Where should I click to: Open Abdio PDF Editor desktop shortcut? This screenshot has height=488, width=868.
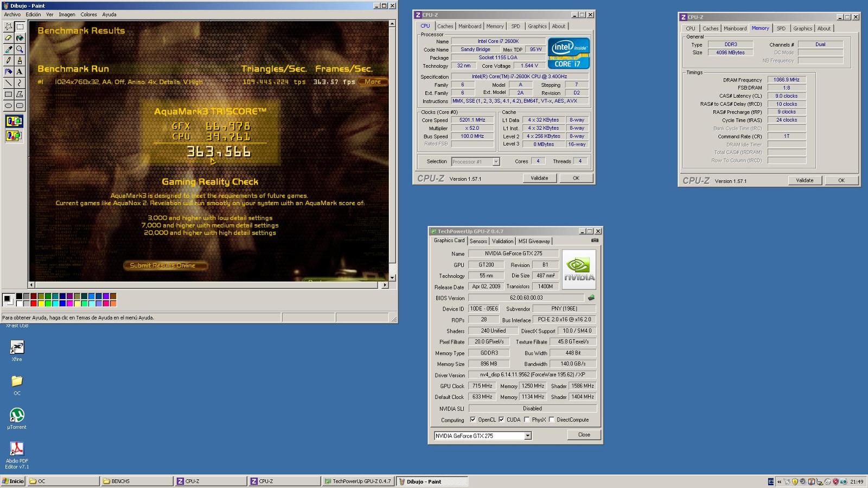click(x=17, y=455)
